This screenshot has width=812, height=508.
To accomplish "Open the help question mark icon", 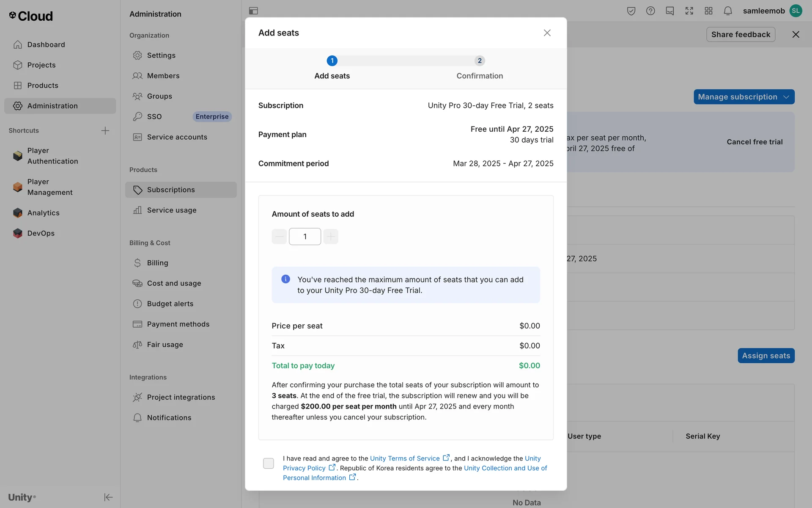I will 650,11.
